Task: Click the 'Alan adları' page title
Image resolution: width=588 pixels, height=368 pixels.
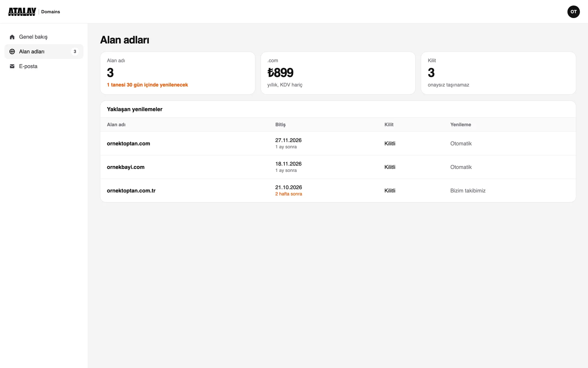Action: (x=125, y=40)
